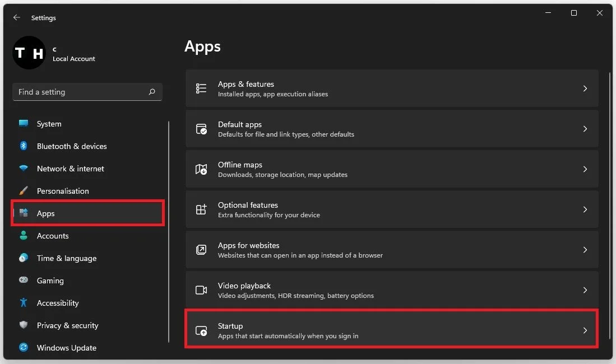Click the search magnifier icon

click(x=152, y=92)
